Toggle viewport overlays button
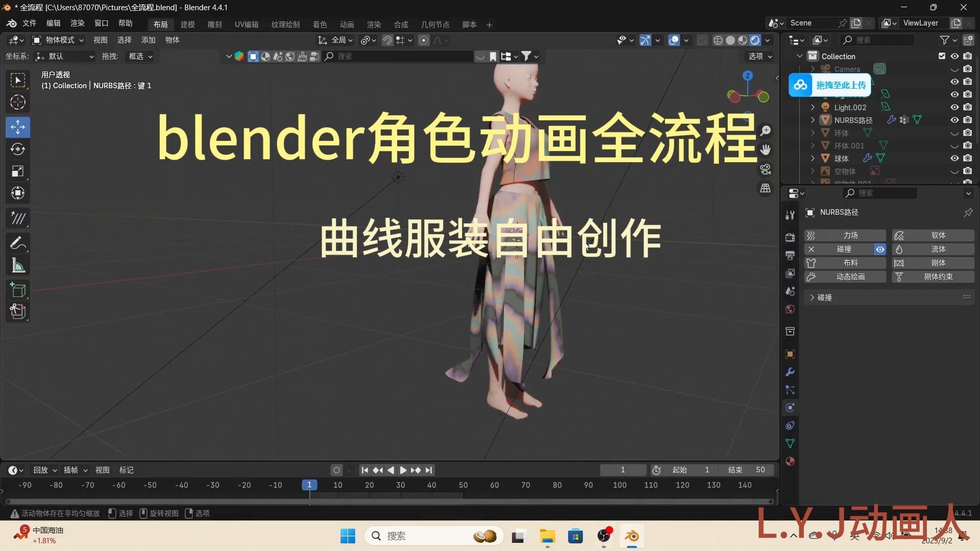 point(674,40)
